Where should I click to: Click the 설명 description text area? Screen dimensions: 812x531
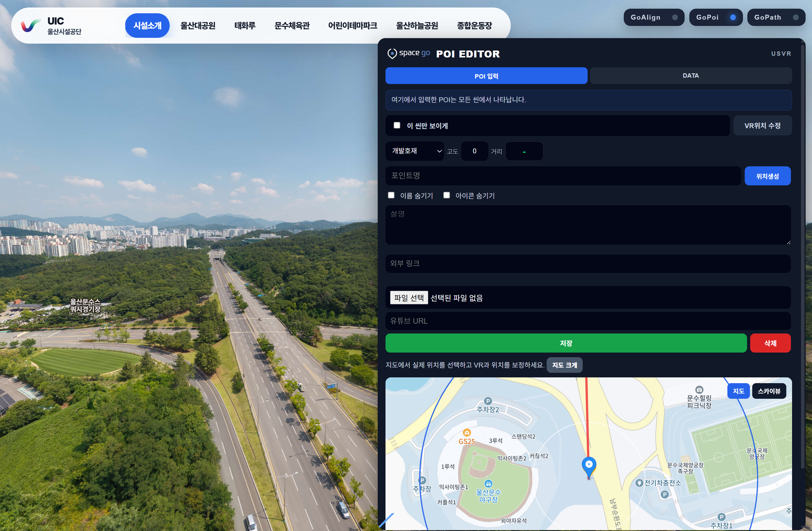tap(588, 225)
